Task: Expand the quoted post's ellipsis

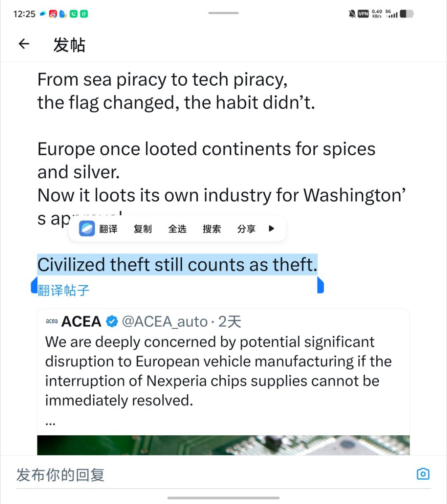Action: pos(50,422)
